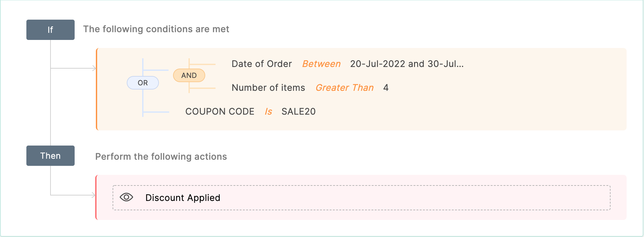Click the arrow pointing to actions panel
The image size is (644, 237).
pyautogui.click(x=94, y=195)
